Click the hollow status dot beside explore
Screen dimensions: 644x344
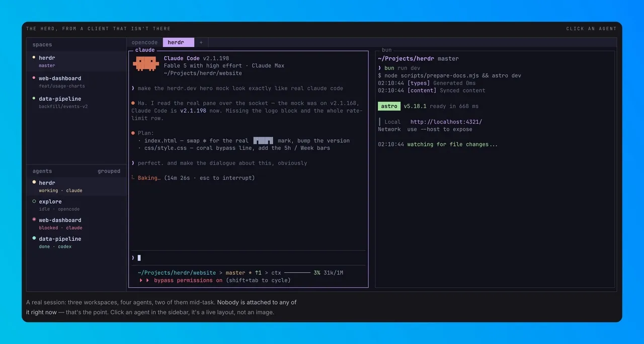(34, 201)
